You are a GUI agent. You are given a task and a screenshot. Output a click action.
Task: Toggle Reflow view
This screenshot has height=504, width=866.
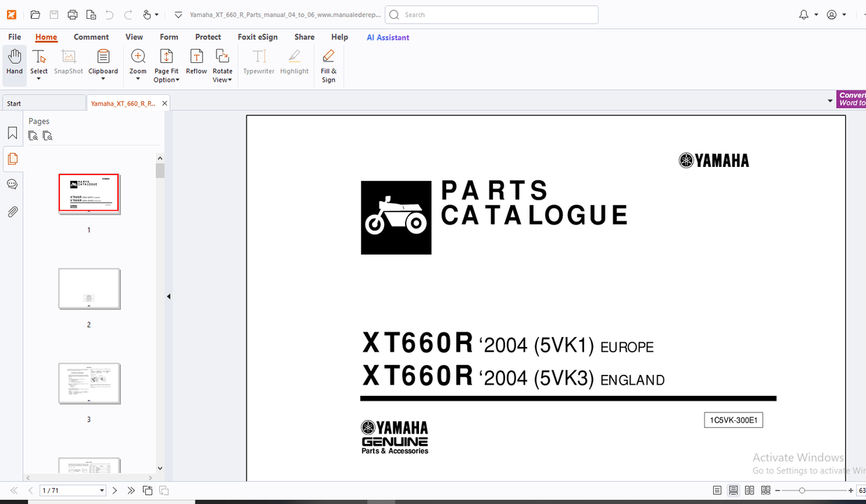[196, 64]
